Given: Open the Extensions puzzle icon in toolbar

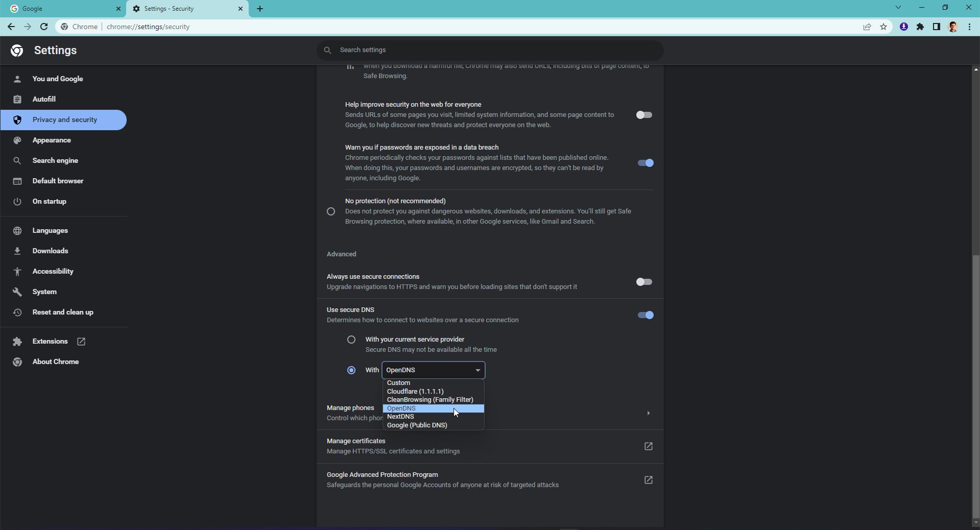Looking at the screenshot, I should click(x=920, y=27).
